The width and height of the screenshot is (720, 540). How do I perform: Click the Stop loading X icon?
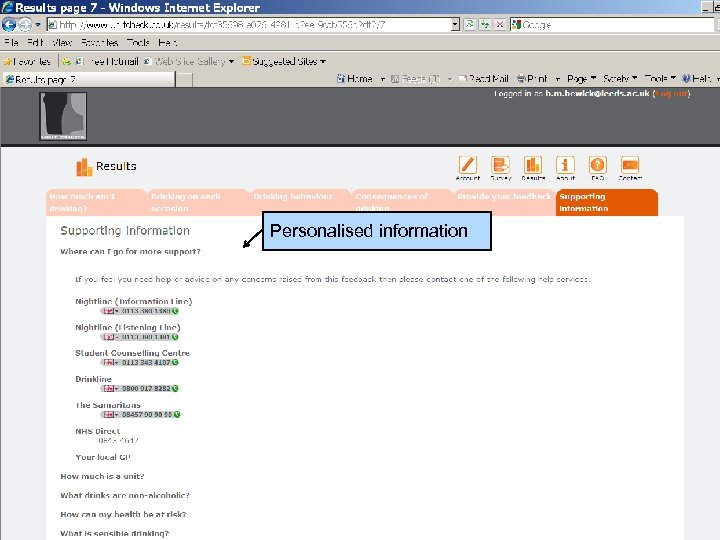pyautogui.click(x=500, y=25)
